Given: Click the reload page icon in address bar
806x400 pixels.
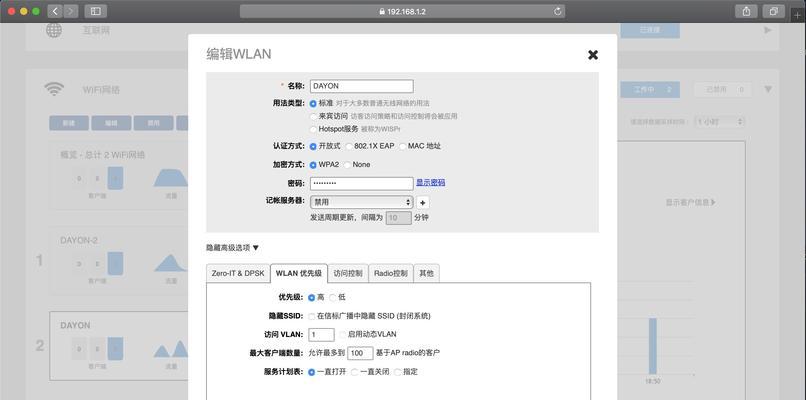Looking at the screenshot, I should (x=558, y=11).
